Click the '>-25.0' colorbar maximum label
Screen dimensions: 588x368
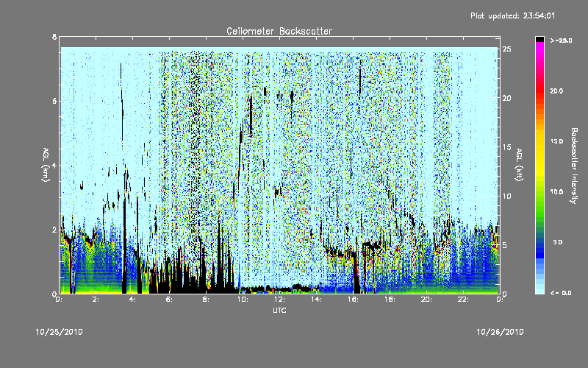click(x=562, y=40)
